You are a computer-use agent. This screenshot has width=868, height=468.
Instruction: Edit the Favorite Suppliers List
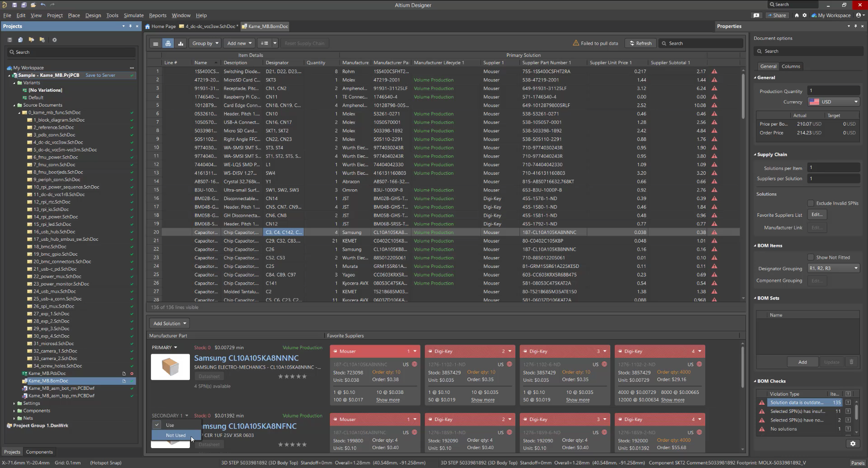[x=816, y=214]
